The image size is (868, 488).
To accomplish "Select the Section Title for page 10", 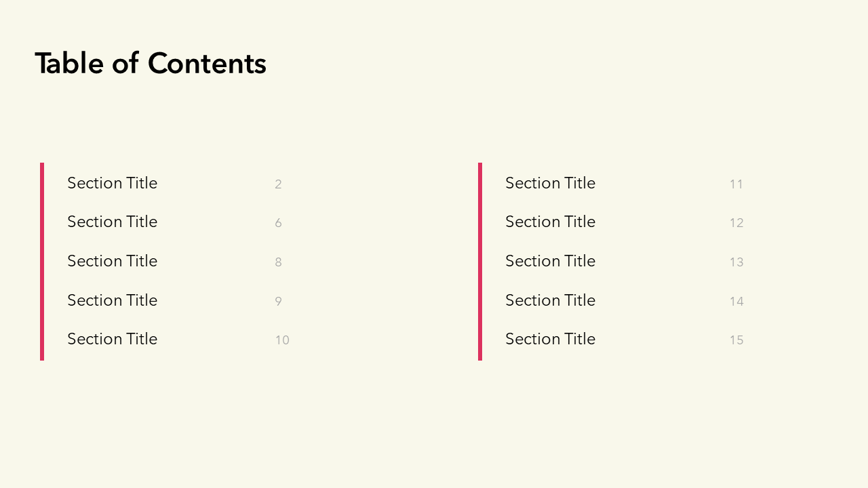I will pyautogui.click(x=112, y=339).
